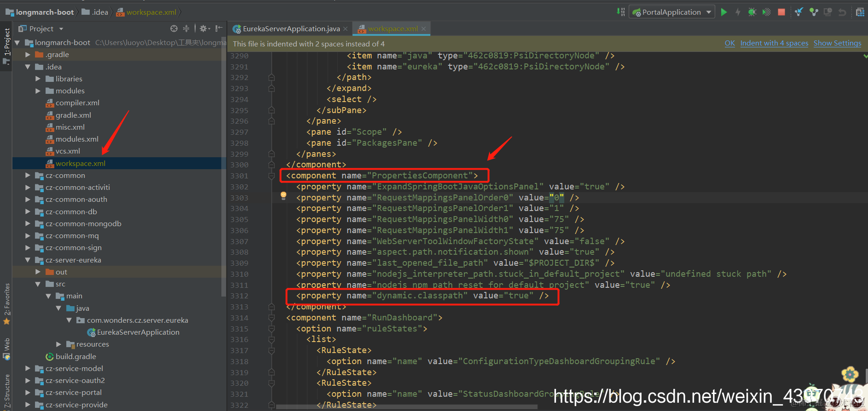This screenshot has height=411, width=868.
Task: Expand the libraries folder
Action: [x=38, y=79]
